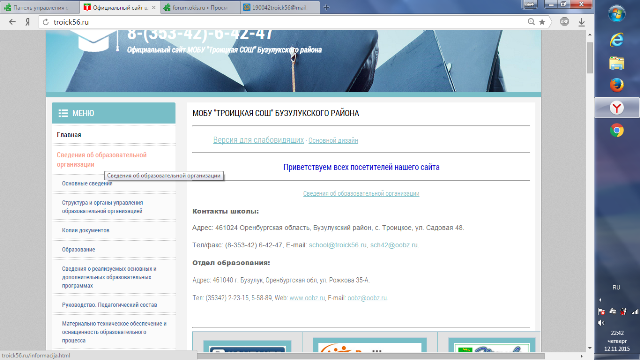The image size is (640, 360).
Task: Click the Версия для слабовидящих link
Action: [258, 140]
